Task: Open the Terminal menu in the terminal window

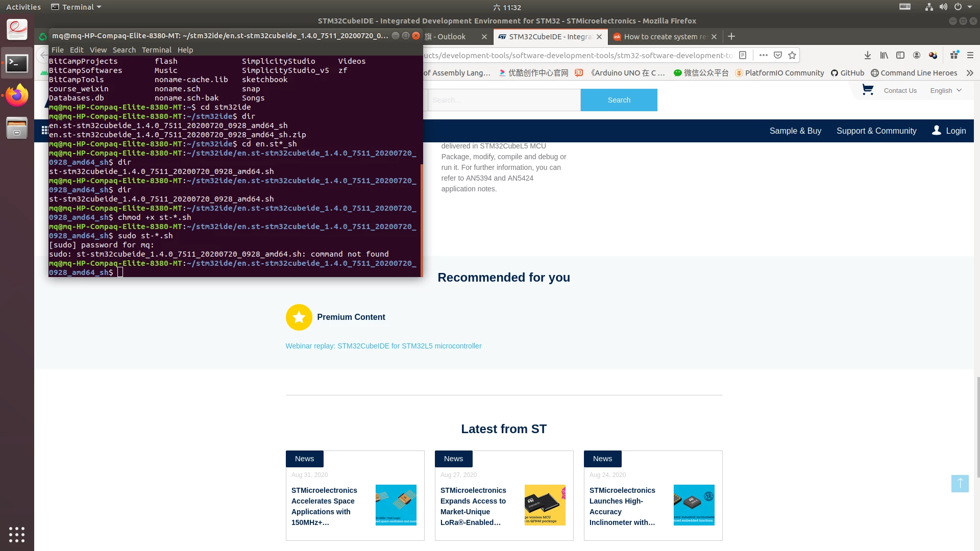Action: coord(156,50)
